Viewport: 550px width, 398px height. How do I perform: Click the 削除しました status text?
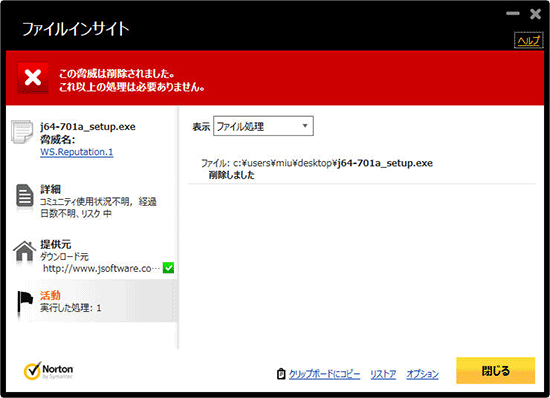coord(232,175)
